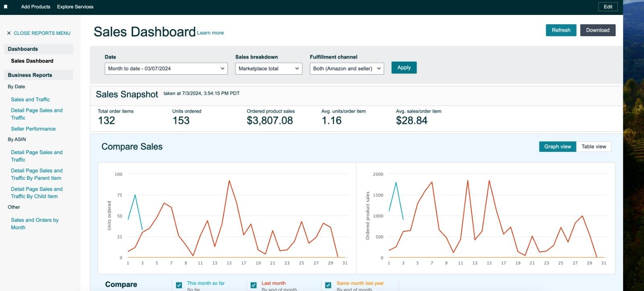Switch to Table view tab
Viewport: 644px width, 291px height.
(593, 147)
